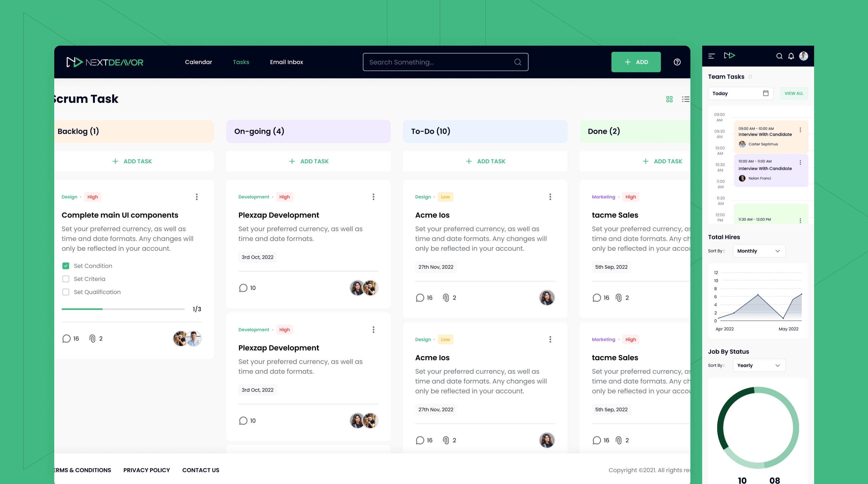
Task: Click VIEW ALL in Team Tasks panel
Action: [x=793, y=93]
